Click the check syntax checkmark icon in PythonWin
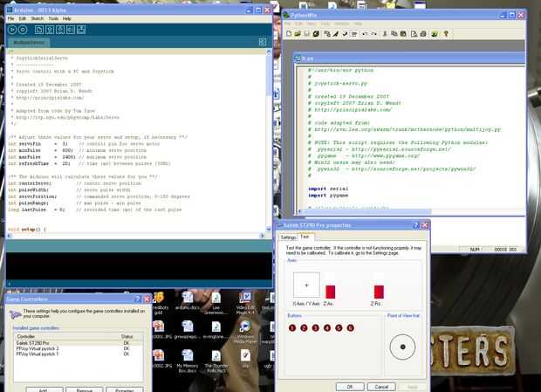Viewport: 541px width, 392px height. 345,34
